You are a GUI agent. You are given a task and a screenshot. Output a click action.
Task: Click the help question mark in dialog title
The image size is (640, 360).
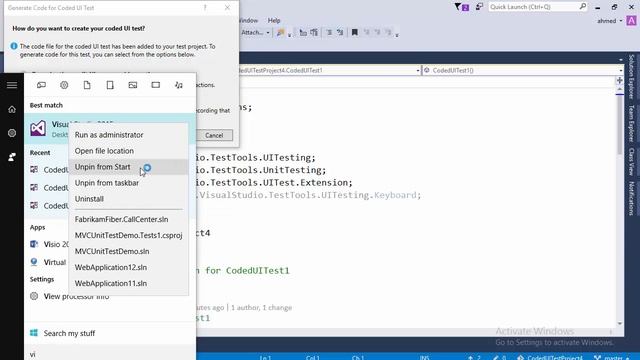click(205, 7)
